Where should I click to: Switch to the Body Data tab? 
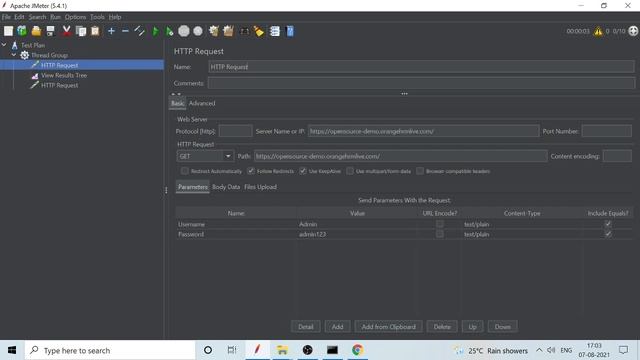tap(226, 187)
